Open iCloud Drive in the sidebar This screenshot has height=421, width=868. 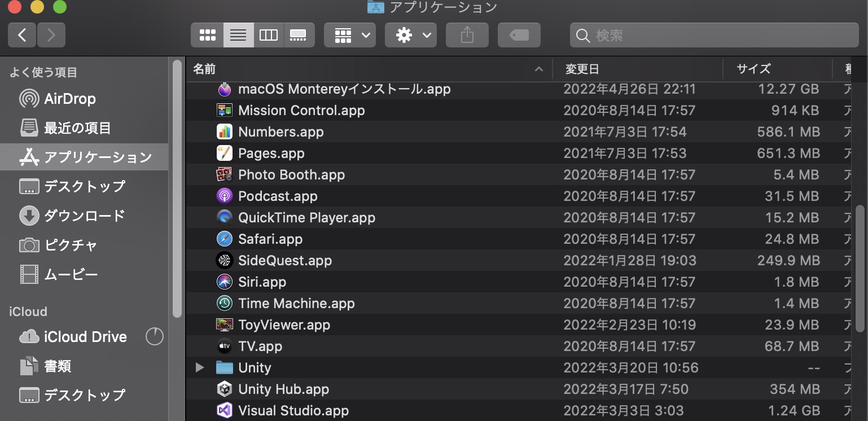point(86,337)
